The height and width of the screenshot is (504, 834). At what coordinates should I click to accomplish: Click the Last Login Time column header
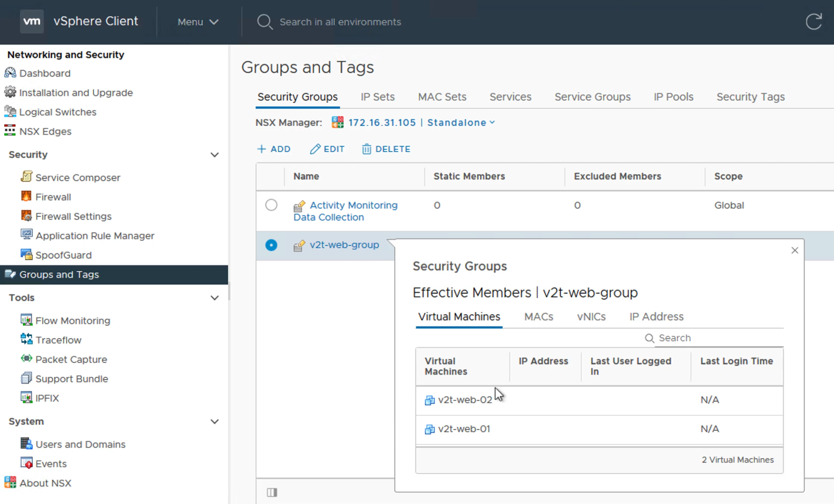(x=736, y=361)
